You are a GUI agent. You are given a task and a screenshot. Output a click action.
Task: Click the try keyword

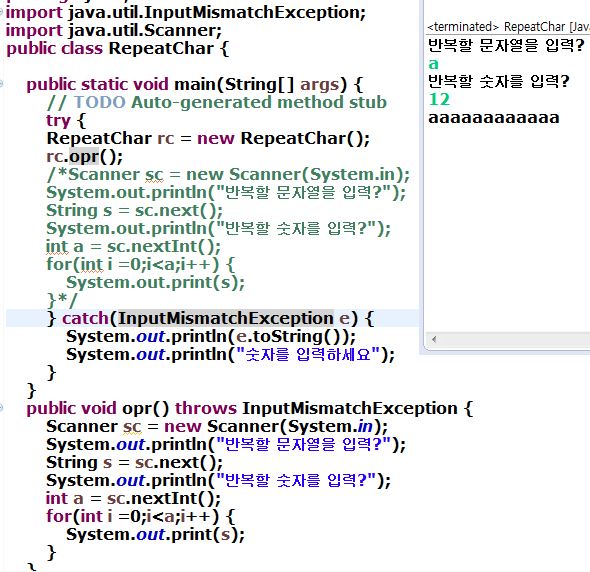tap(58, 121)
